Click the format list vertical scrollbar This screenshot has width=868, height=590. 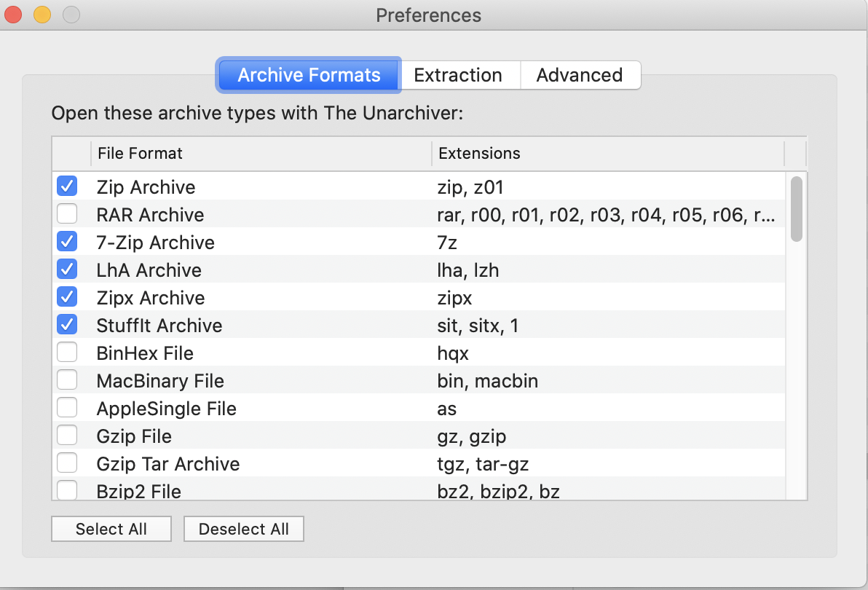(797, 209)
